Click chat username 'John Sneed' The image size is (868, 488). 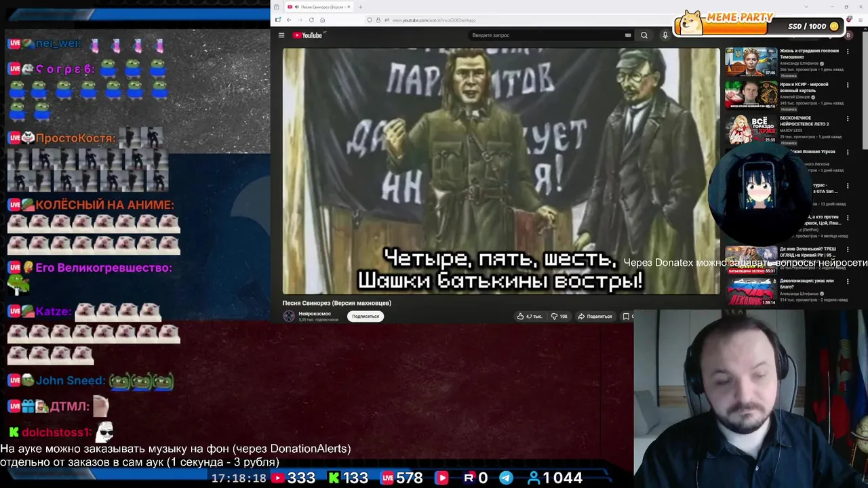coord(71,381)
